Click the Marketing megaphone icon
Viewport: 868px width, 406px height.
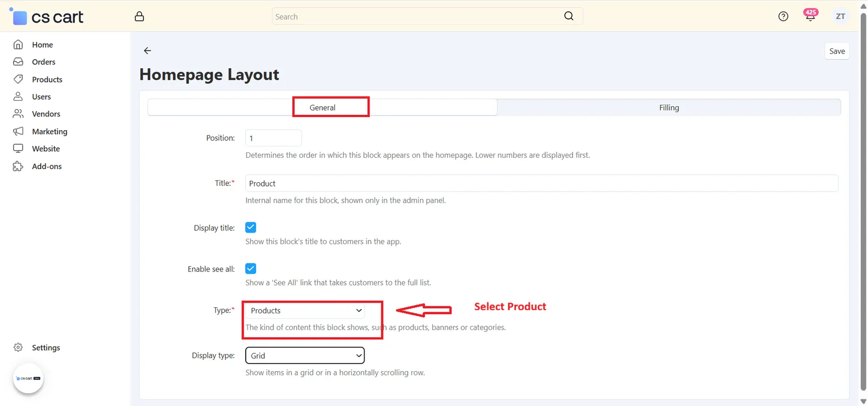(x=18, y=131)
